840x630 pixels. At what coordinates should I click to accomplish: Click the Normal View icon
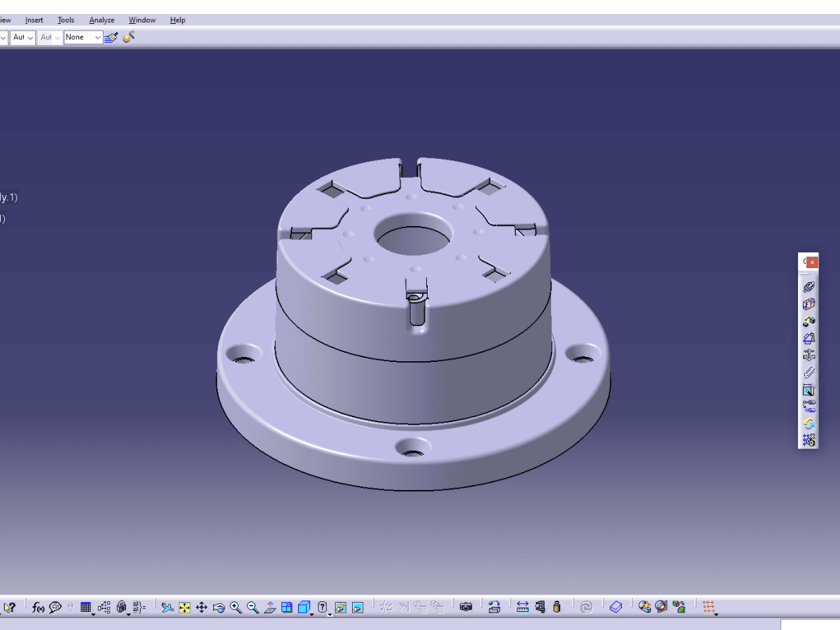[269, 608]
